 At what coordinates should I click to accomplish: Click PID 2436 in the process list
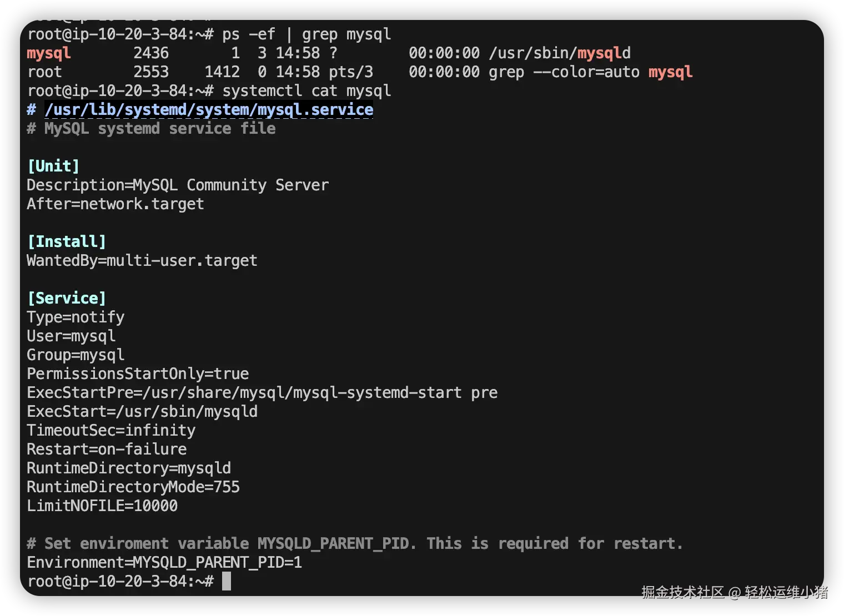(x=151, y=53)
